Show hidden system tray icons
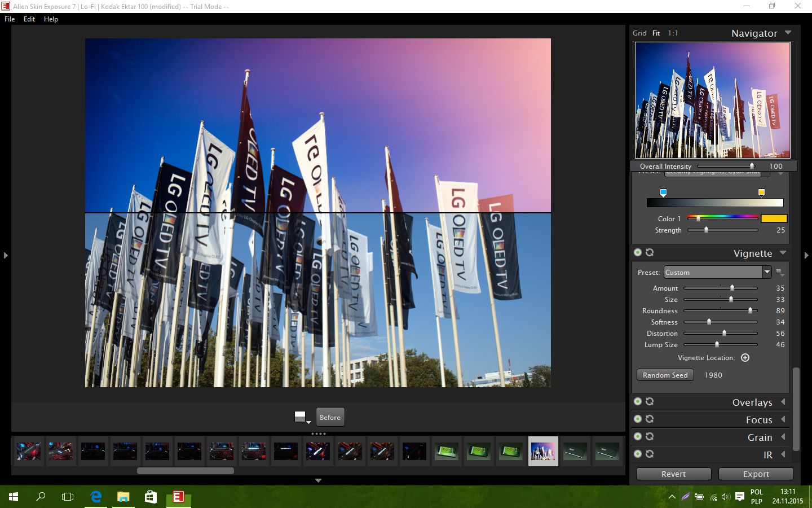Viewport: 812px width, 508px height. (x=672, y=497)
